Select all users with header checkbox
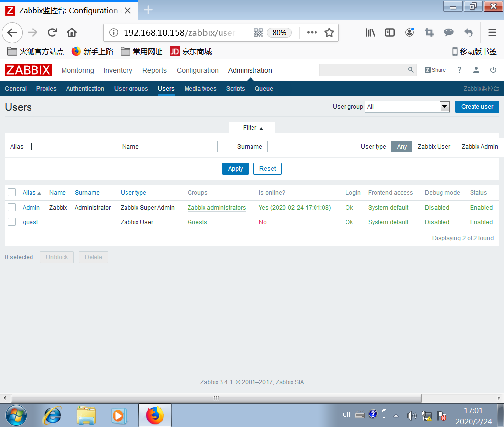504x427 pixels. click(x=12, y=192)
